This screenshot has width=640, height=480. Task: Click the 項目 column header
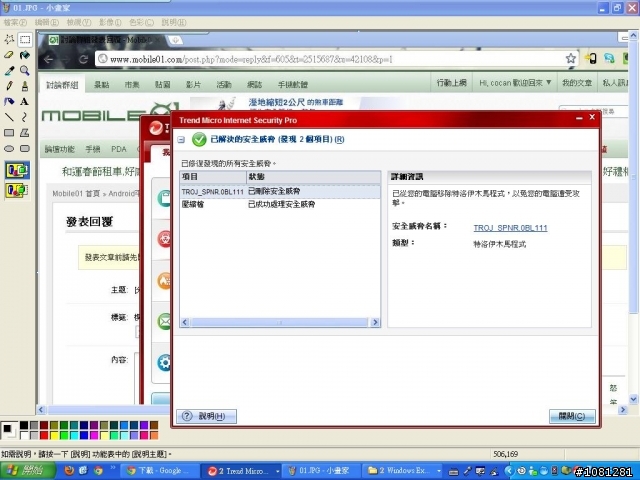pyautogui.click(x=213, y=177)
